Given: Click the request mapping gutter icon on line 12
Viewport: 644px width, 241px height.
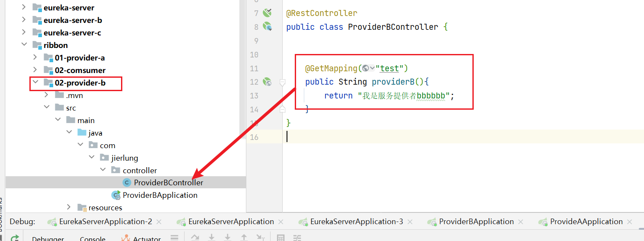Looking at the screenshot, I should (268, 82).
